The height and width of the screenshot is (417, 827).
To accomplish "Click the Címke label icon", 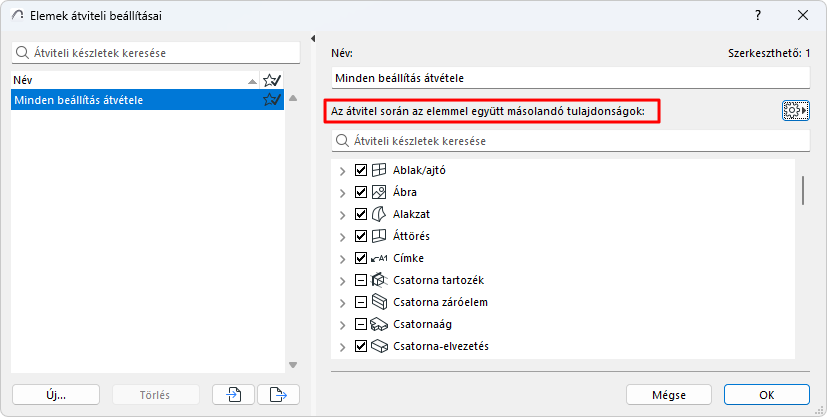I will 379,258.
